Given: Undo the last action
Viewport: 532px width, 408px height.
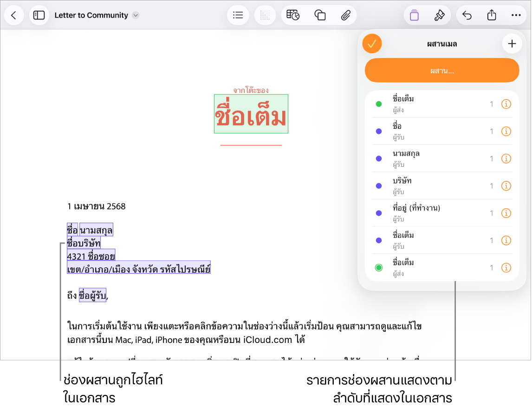Looking at the screenshot, I should (467, 15).
